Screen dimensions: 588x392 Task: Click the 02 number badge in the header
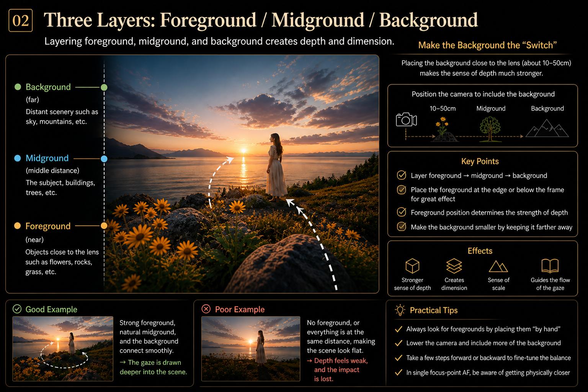pos(20,20)
